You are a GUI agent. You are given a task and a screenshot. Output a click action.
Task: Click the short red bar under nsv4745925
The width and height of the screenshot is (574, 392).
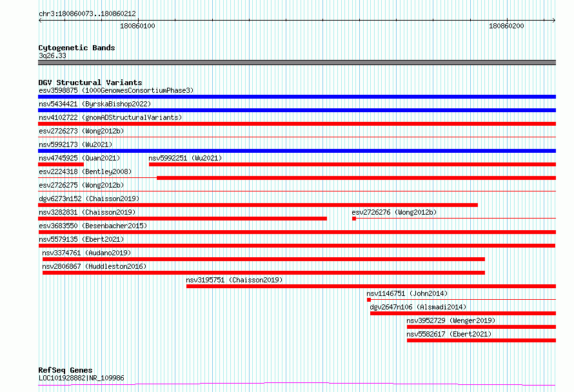pyautogui.click(x=61, y=164)
